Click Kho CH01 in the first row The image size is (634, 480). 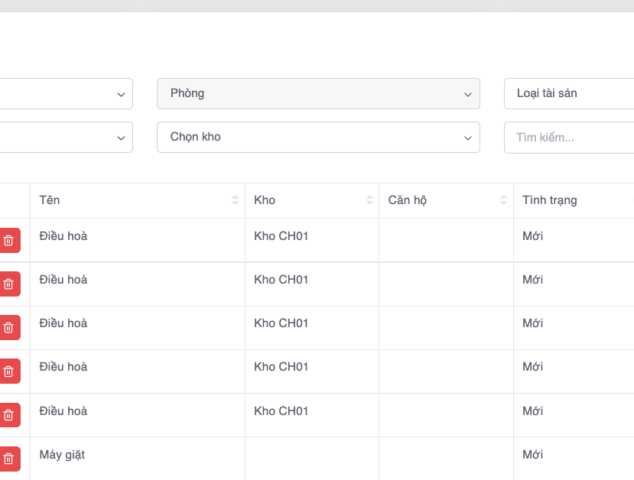(x=281, y=236)
